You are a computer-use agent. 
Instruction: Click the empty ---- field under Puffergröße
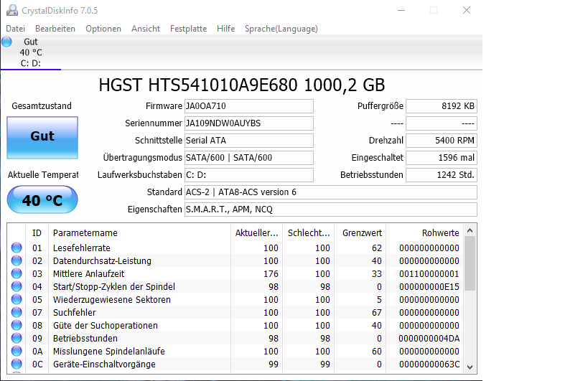pyautogui.click(x=442, y=123)
